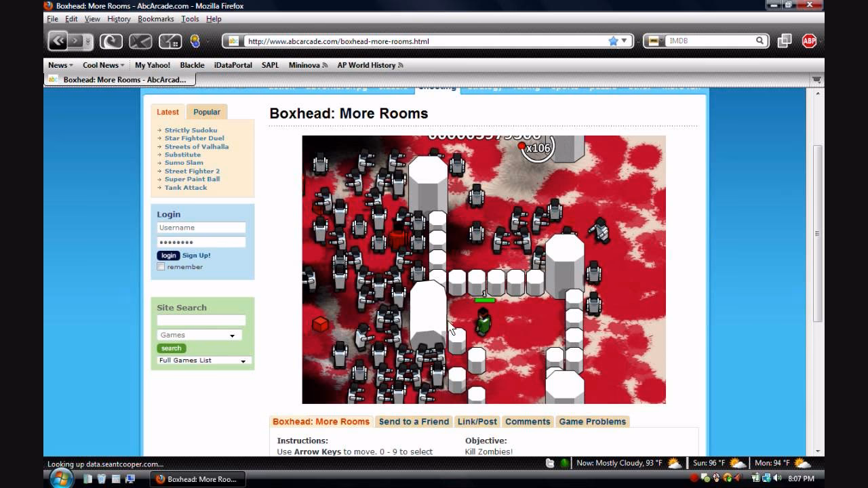868x488 pixels.
Task: Open the Windows Start orb
Action: 61,477
